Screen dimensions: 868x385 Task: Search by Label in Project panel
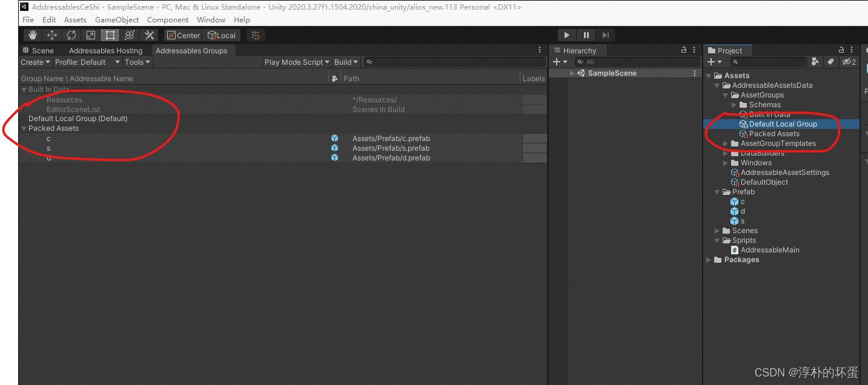coord(830,62)
